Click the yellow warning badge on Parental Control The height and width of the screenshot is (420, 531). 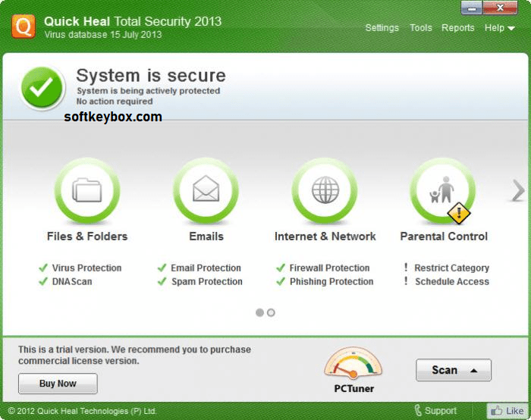459,213
